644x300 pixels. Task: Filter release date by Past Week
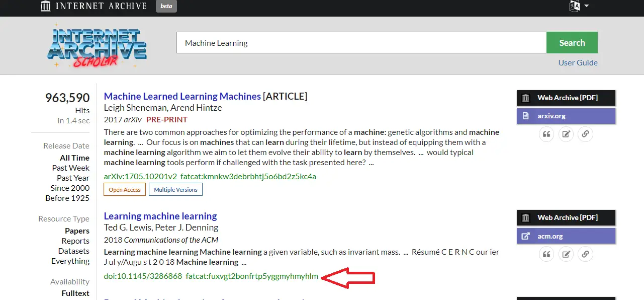[x=71, y=168]
